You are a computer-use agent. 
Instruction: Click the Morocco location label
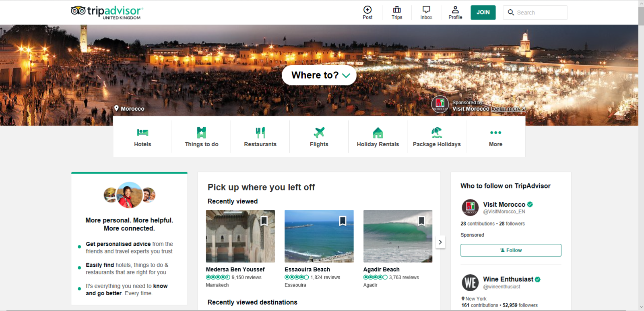132,109
